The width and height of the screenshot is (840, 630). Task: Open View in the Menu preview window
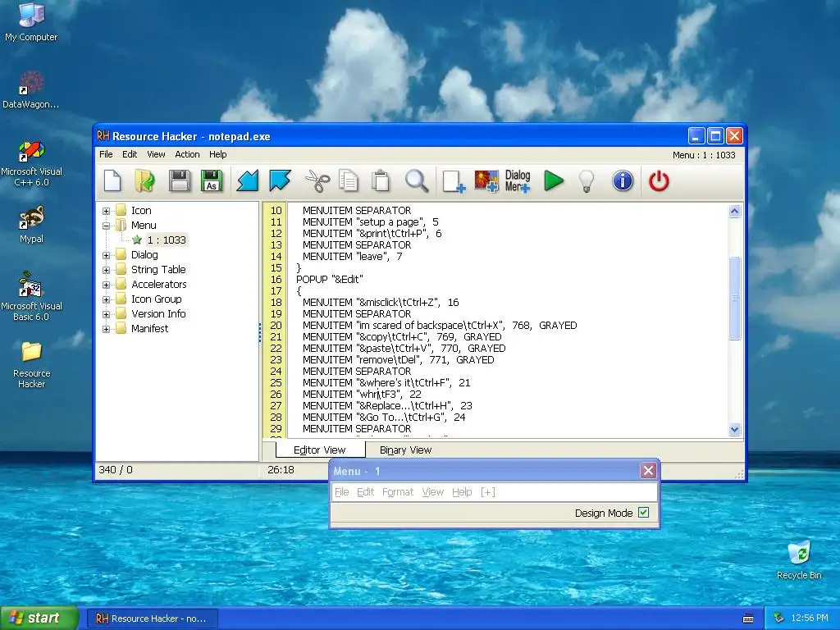click(433, 492)
